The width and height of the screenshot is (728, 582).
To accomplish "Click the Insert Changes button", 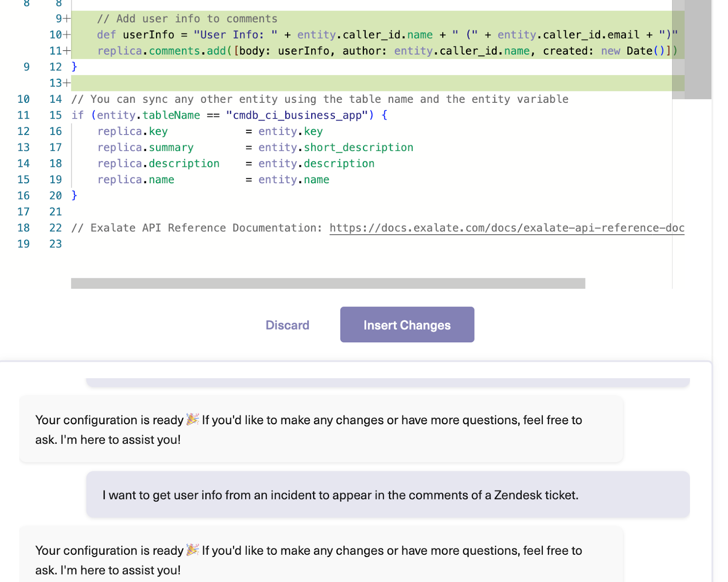I will pyautogui.click(x=407, y=325).
